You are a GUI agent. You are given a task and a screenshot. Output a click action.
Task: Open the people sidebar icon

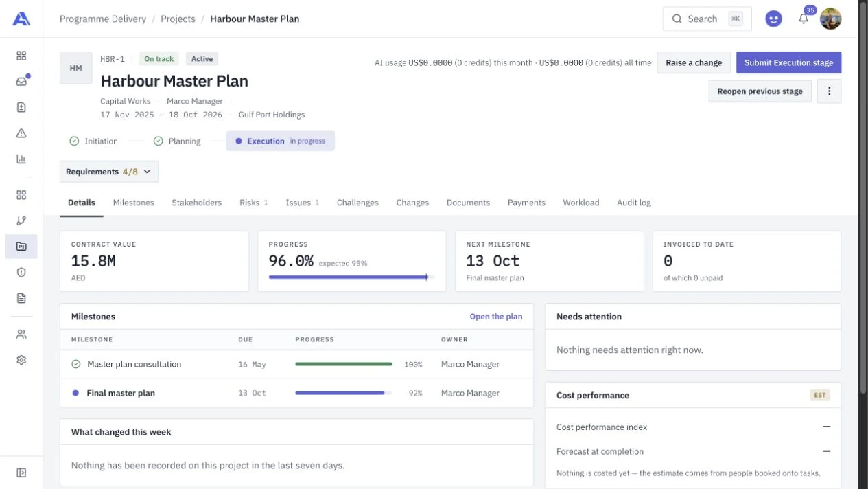point(21,334)
